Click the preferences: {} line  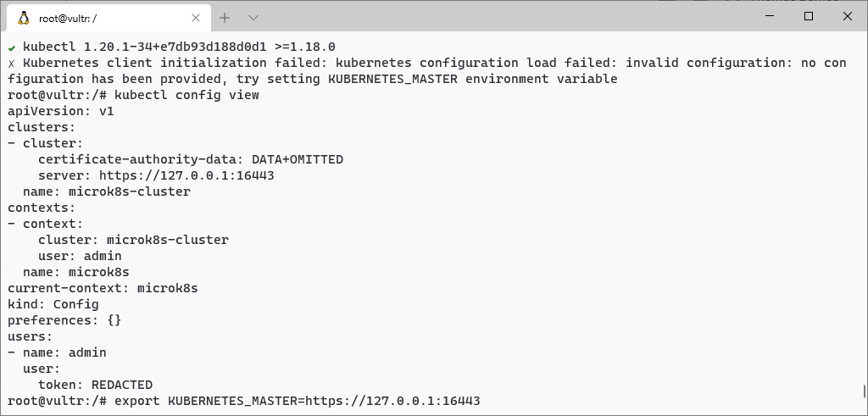point(64,320)
